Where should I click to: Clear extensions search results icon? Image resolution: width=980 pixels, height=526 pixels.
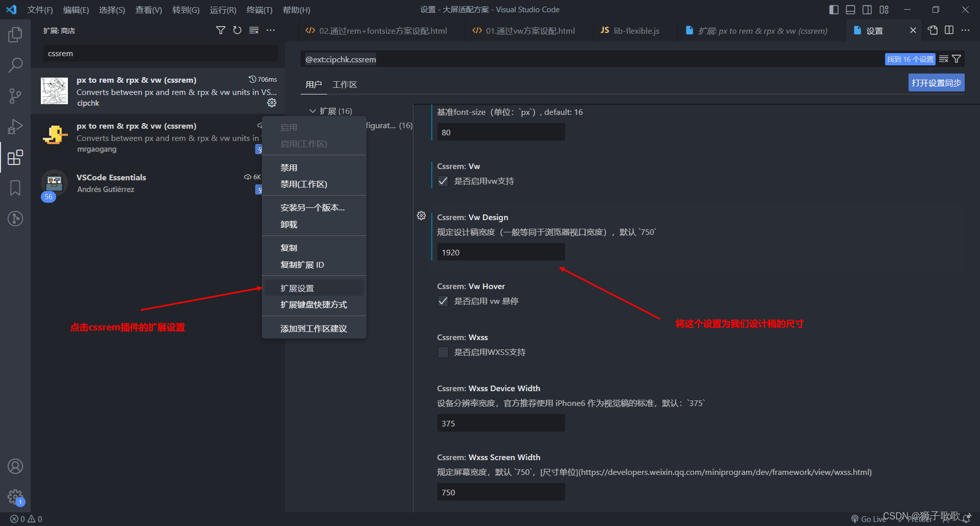(x=254, y=31)
